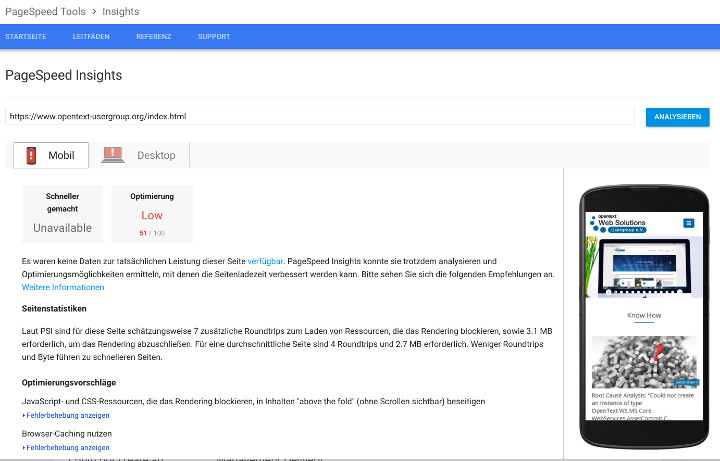The image size is (720, 461).
Task: Expand Fehlerbehebung anzeigen under JavaScript- und CSS-Ressourcen
Action: coord(68,415)
